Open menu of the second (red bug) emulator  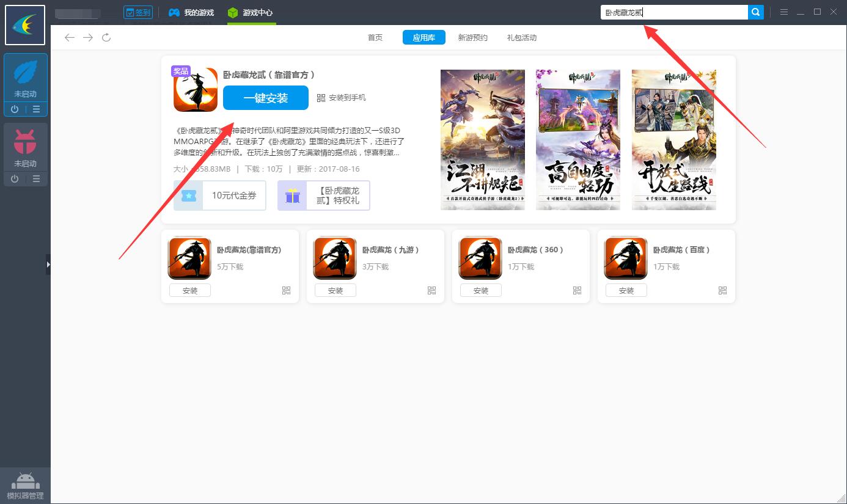pos(36,179)
